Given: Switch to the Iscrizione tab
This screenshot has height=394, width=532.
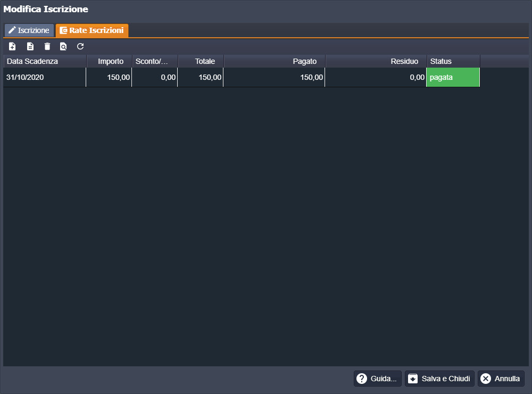Looking at the screenshot, I should pos(29,30).
